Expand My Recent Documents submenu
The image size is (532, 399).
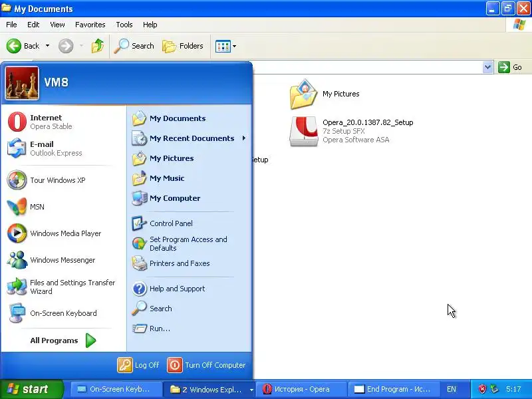[244, 138]
